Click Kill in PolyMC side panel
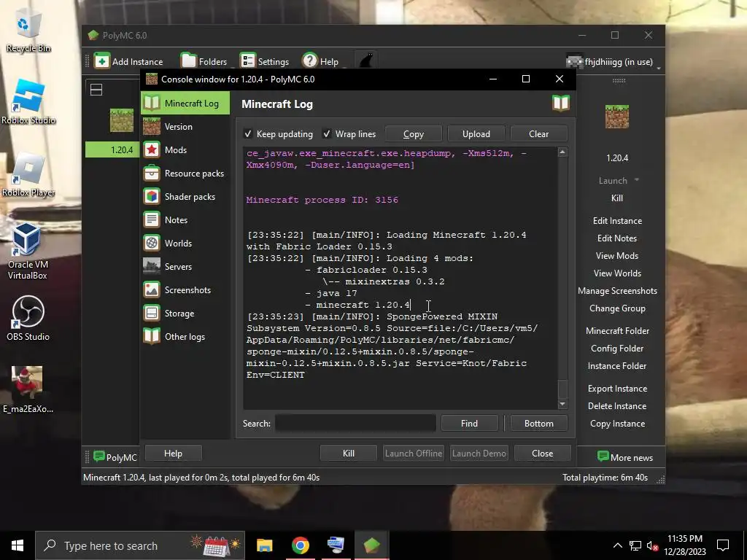Viewport: 747px width, 560px height. click(x=617, y=198)
